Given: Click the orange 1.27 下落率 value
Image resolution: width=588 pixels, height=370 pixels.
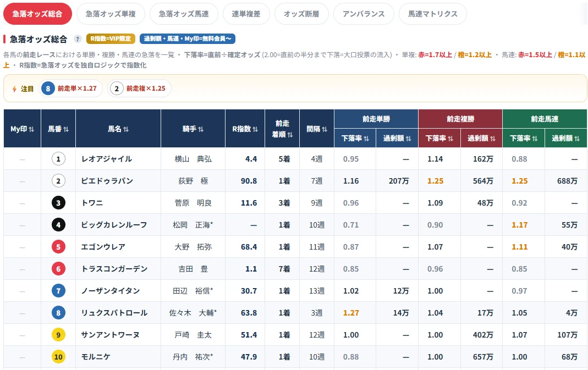Looking at the screenshot, I should pyautogui.click(x=351, y=313).
